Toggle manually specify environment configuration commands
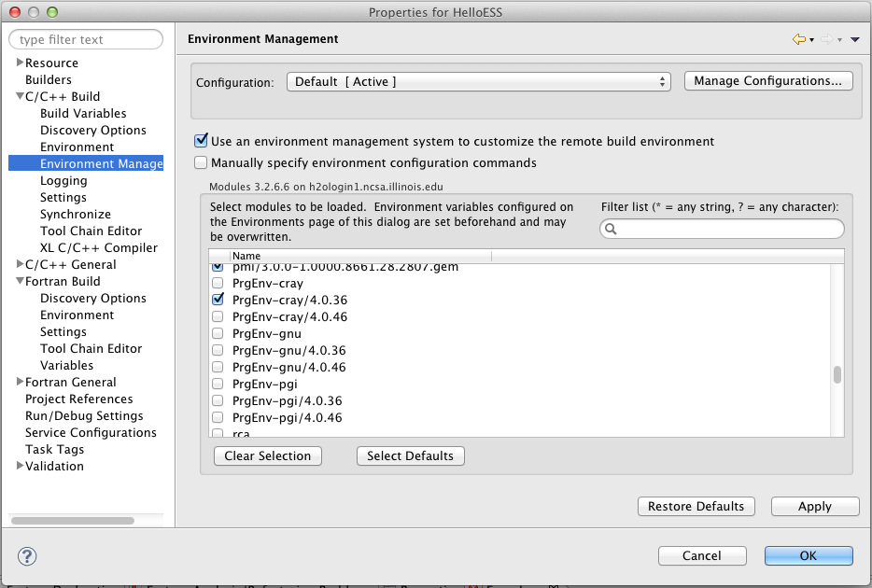Image resolution: width=872 pixels, height=588 pixels. [x=201, y=162]
